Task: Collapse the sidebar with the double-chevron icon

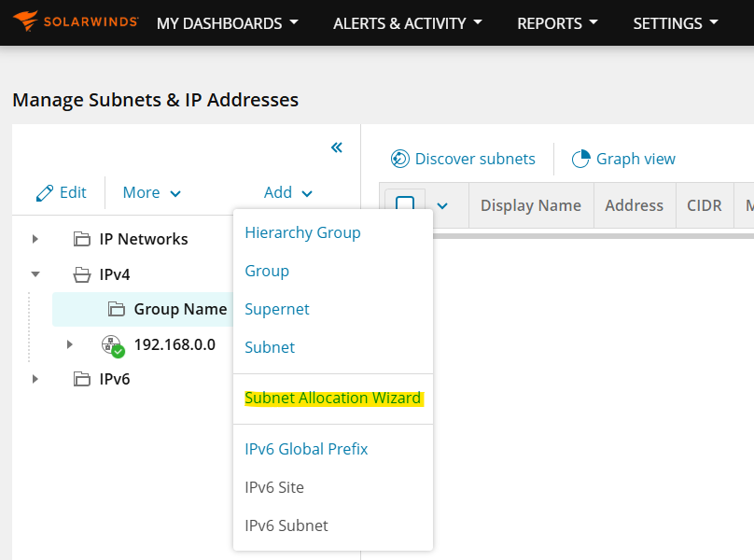Action: [x=336, y=147]
